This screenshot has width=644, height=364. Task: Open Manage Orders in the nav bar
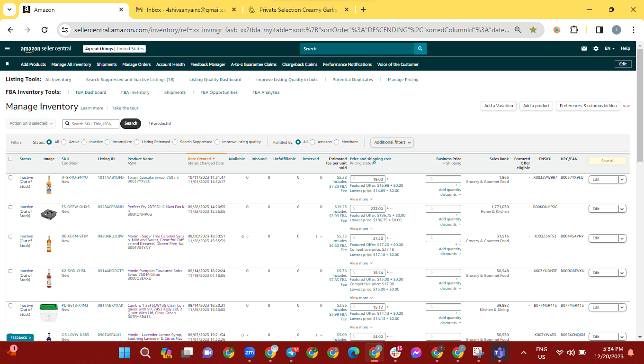(136, 64)
